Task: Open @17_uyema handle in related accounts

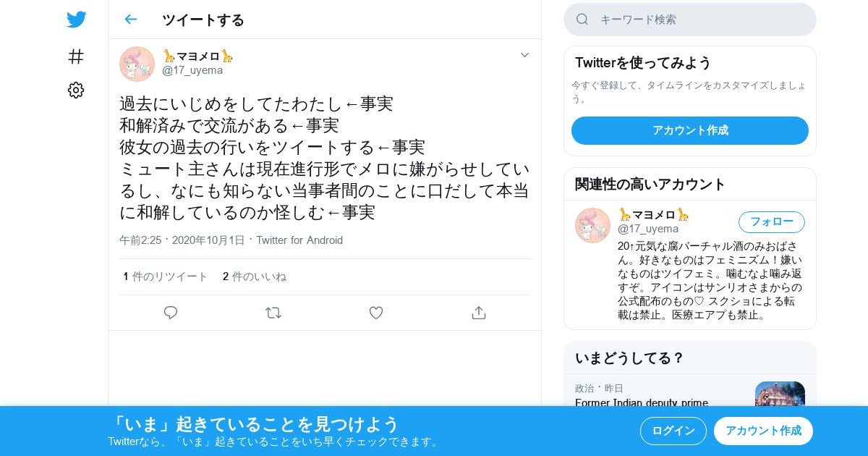Action: tap(648, 229)
